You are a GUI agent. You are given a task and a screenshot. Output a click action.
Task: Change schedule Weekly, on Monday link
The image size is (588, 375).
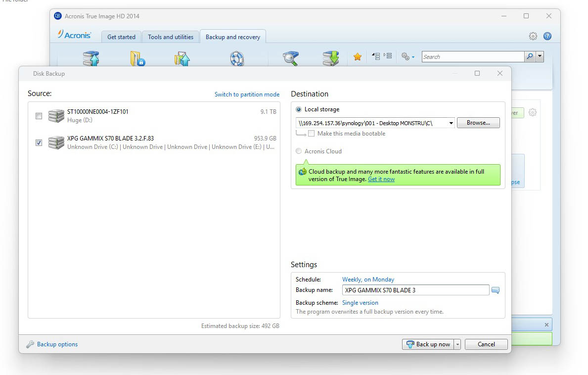click(368, 280)
